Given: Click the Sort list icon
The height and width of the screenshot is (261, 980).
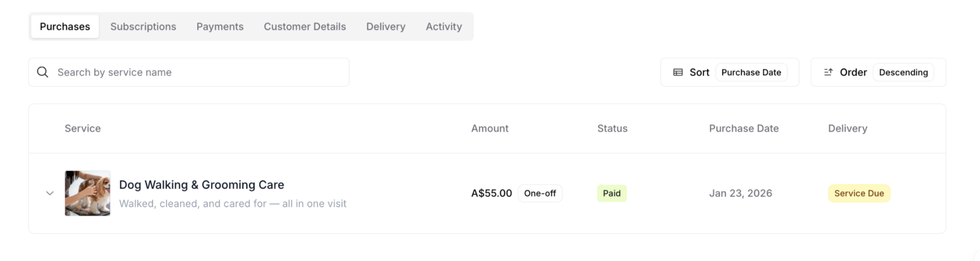Looking at the screenshot, I should 678,72.
